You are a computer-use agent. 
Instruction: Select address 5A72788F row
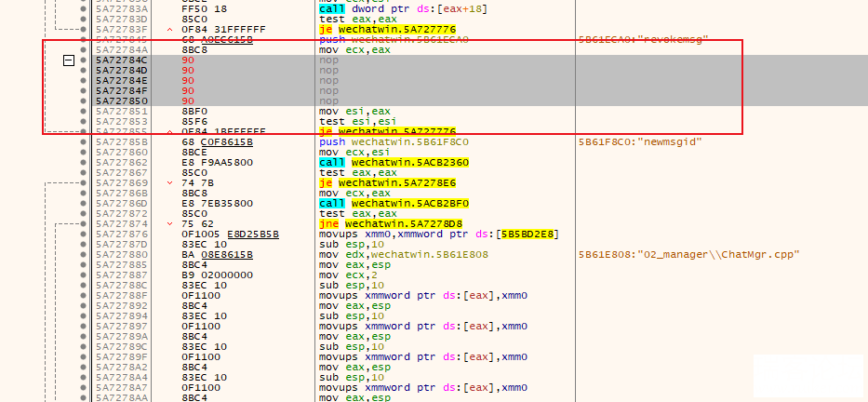point(121,296)
